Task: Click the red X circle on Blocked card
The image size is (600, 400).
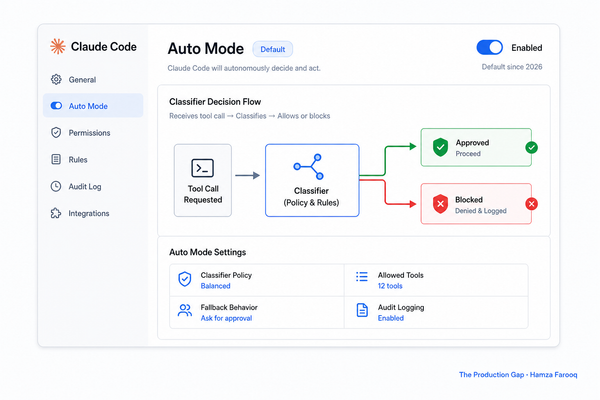Action: pos(531,204)
